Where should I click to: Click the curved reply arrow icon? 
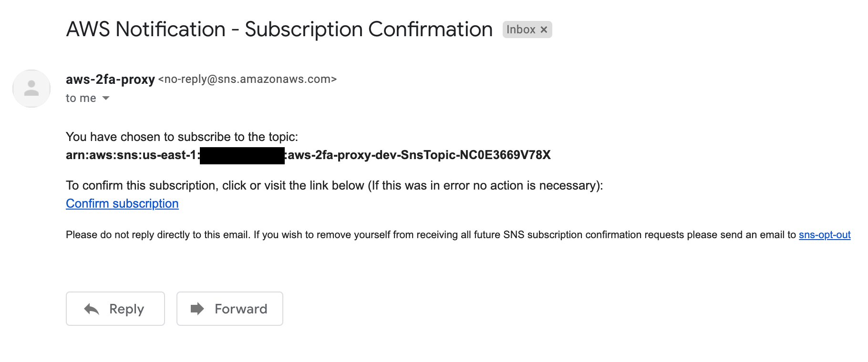tap(92, 309)
